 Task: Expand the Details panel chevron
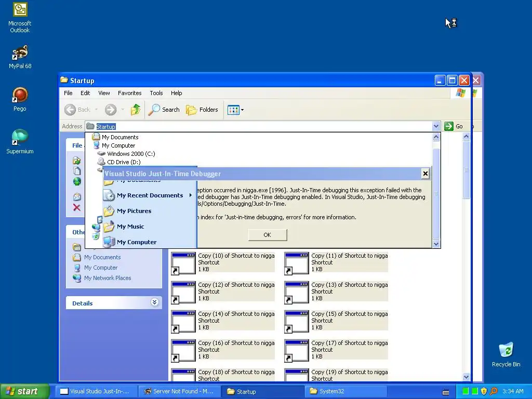click(x=154, y=302)
